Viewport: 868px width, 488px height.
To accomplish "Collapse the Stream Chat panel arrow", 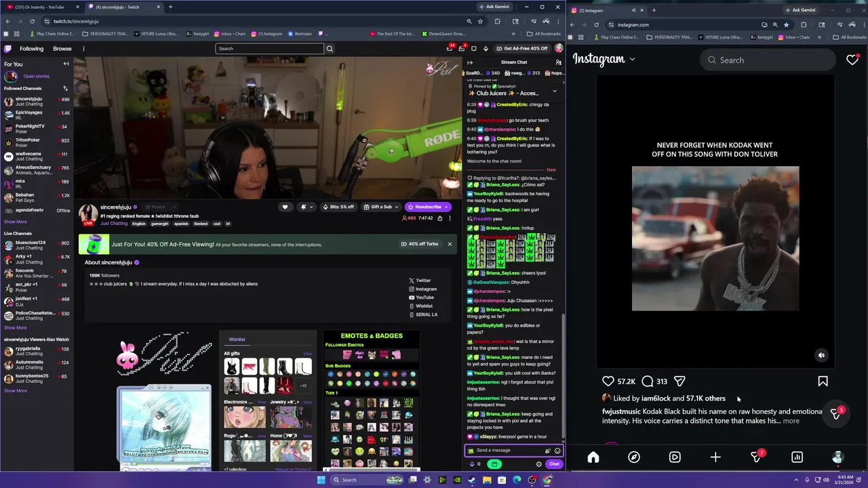I will 470,62.
